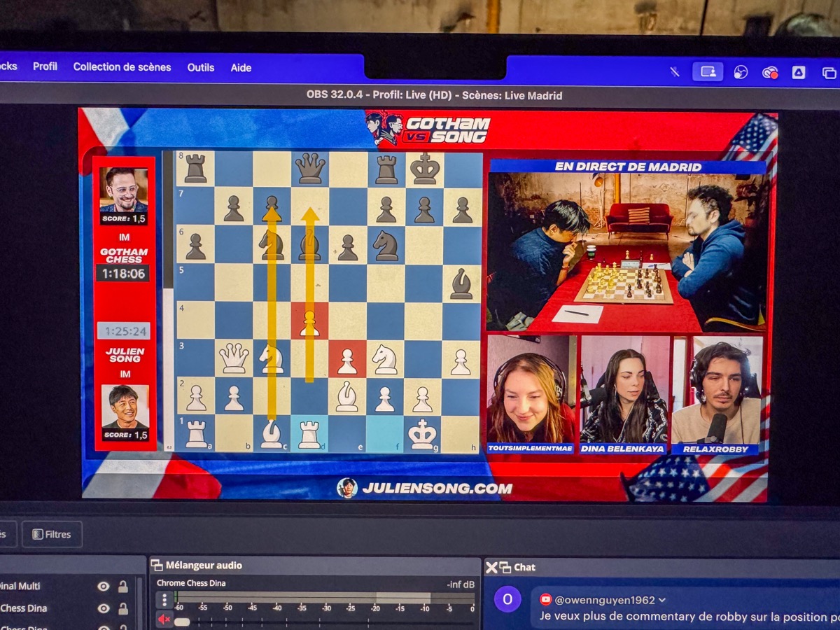This screenshot has height=630, width=840.
Task: Click the YouTube icon next to owennguyen1962
Action: tap(545, 599)
